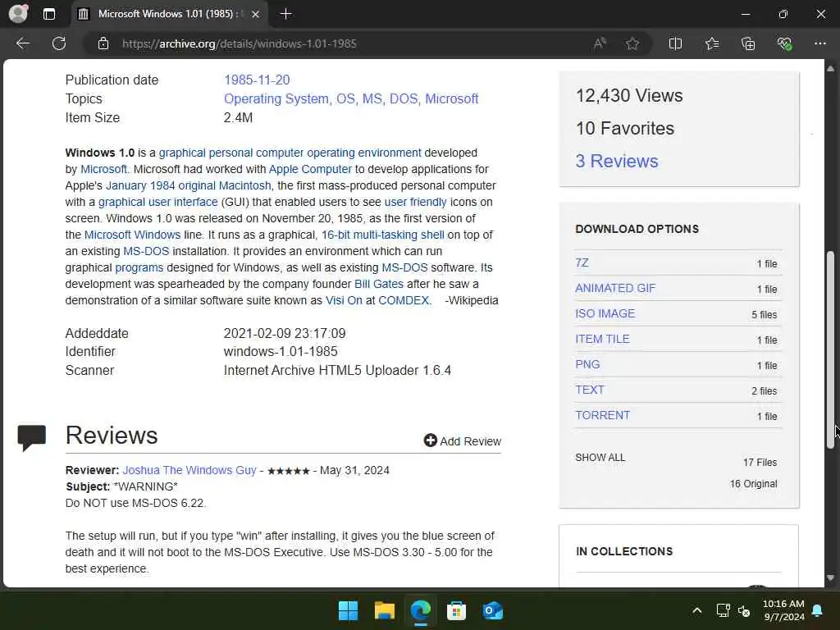Open the DOS topic link
Image resolution: width=840 pixels, height=630 pixels.
pos(404,98)
